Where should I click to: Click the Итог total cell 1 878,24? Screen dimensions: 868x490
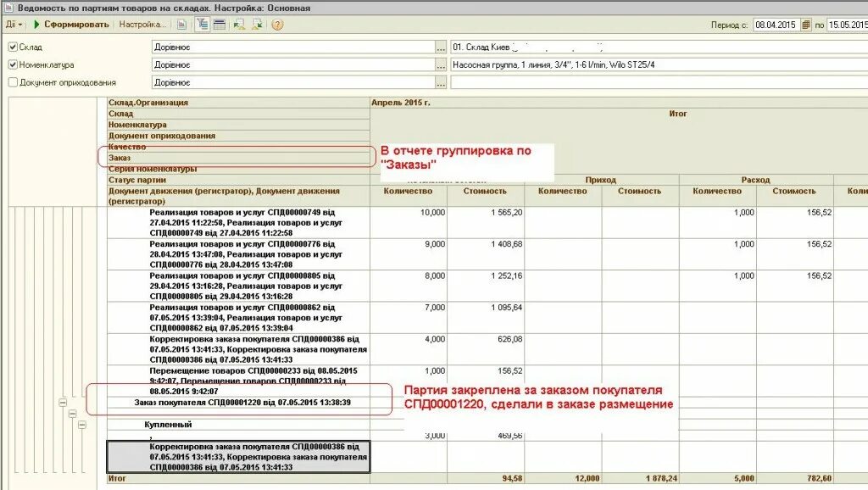640,478
